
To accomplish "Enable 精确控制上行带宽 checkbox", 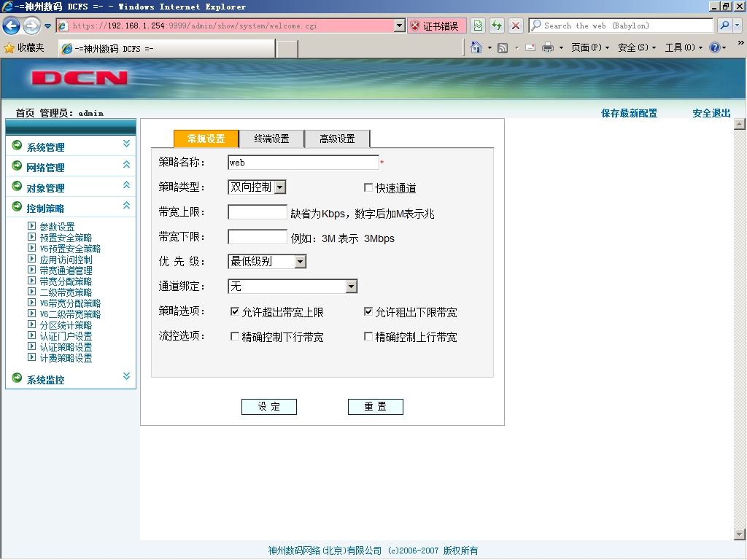I will (368, 336).
